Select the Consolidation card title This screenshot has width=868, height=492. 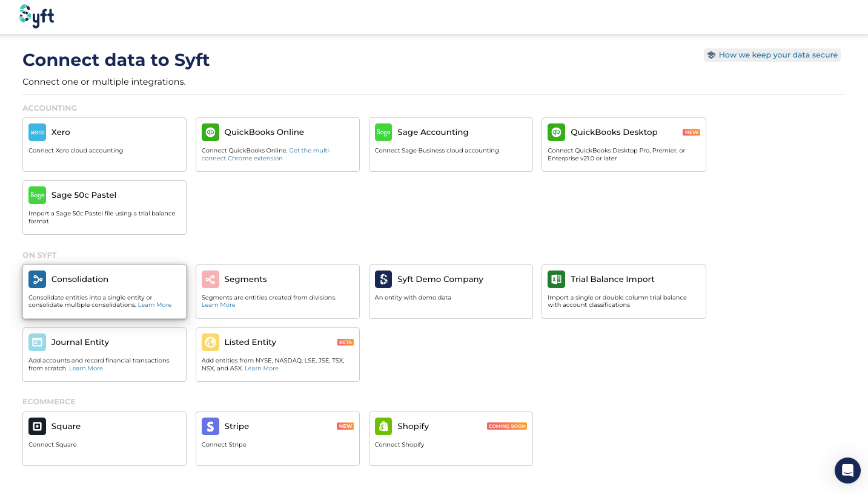[80, 279]
